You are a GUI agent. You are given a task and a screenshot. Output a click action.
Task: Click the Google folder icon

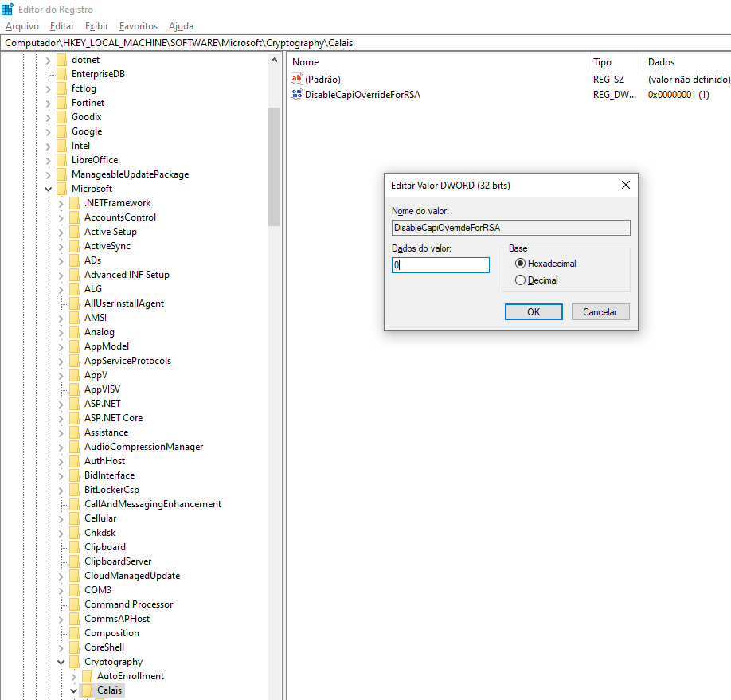pos(61,131)
